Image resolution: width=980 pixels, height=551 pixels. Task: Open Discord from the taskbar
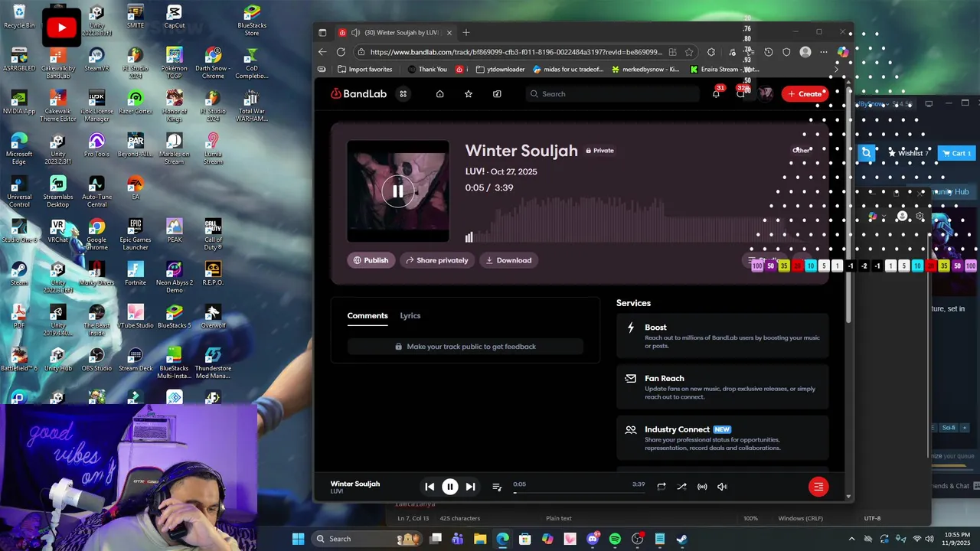point(593,540)
